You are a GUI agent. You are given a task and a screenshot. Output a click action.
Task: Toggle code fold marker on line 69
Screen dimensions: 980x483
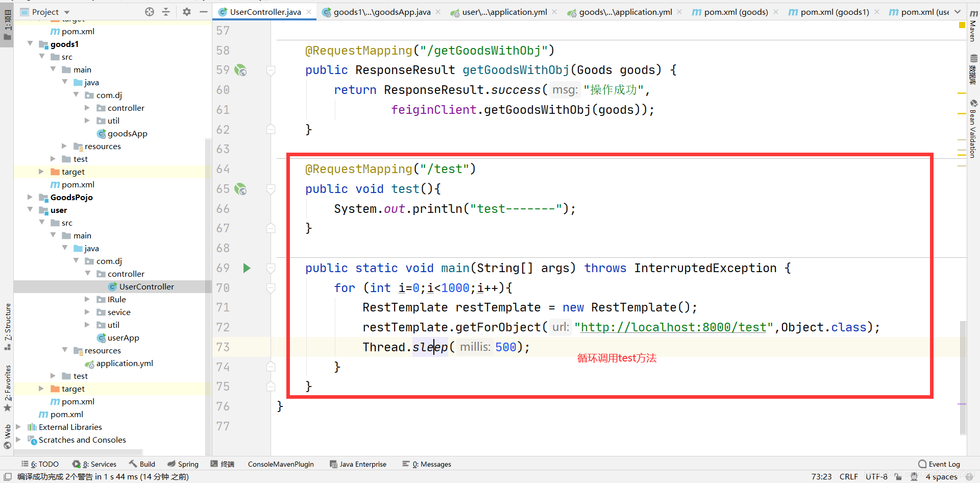tap(271, 268)
